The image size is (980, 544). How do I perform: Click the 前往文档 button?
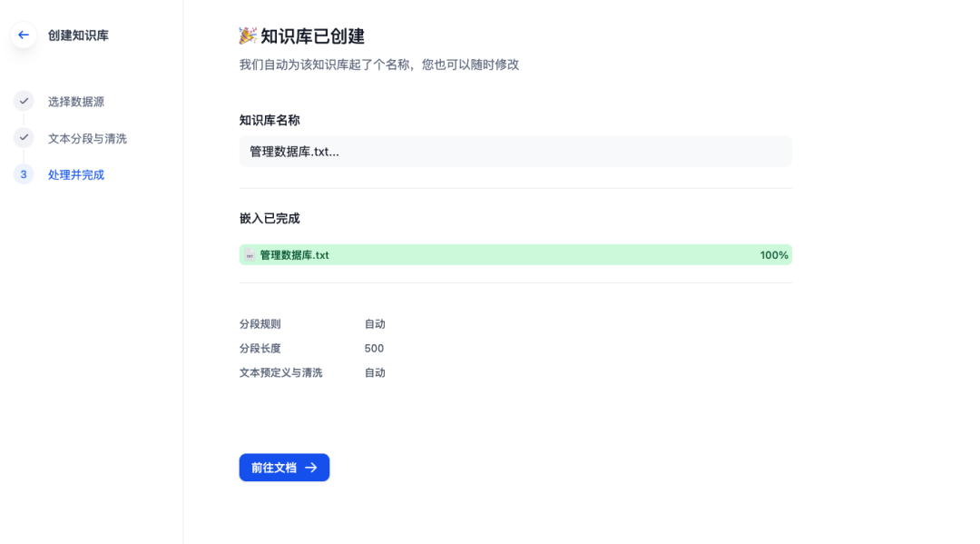pos(284,467)
